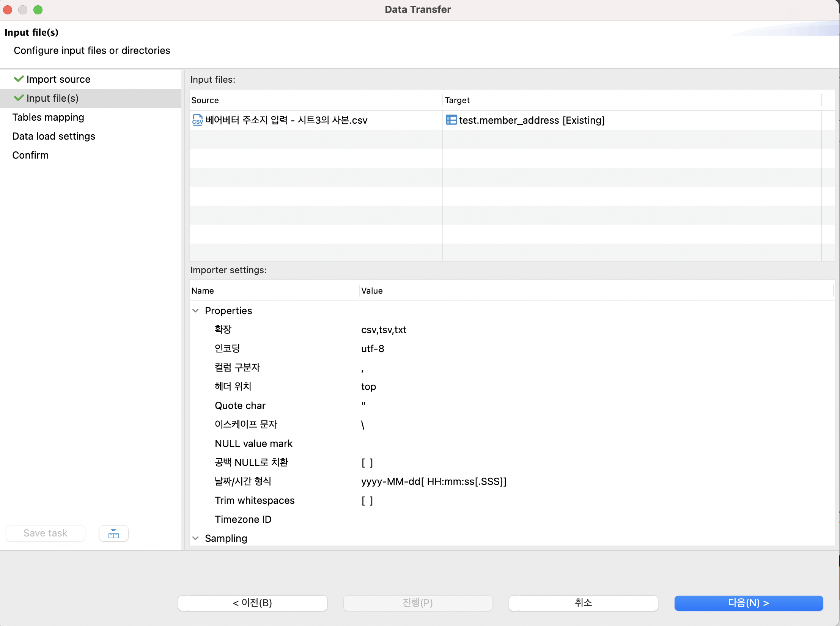Click the task variables icon button

113,533
